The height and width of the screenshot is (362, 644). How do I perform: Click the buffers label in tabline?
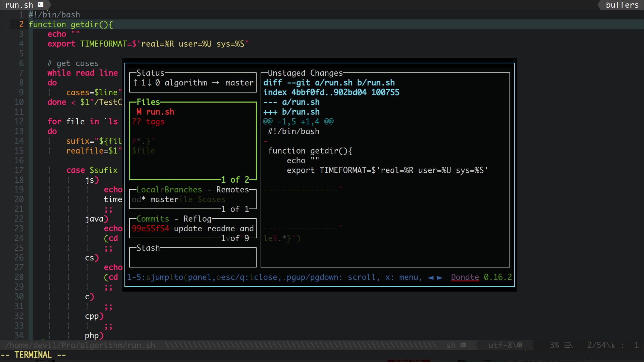(x=622, y=5)
